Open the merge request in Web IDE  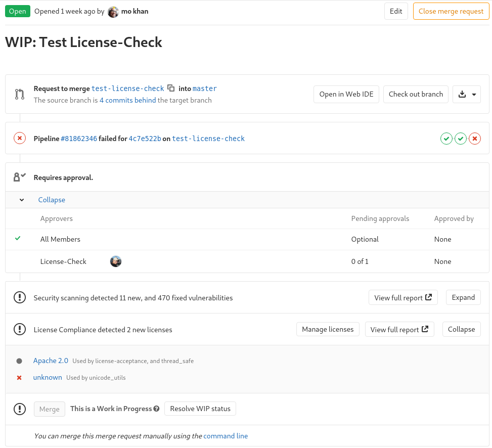pyautogui.click(x=346, y=94)
